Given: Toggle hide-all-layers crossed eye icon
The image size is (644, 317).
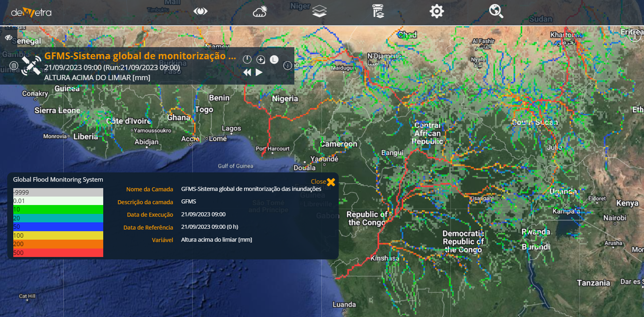Looking at the screenshot, I should 8,38.
